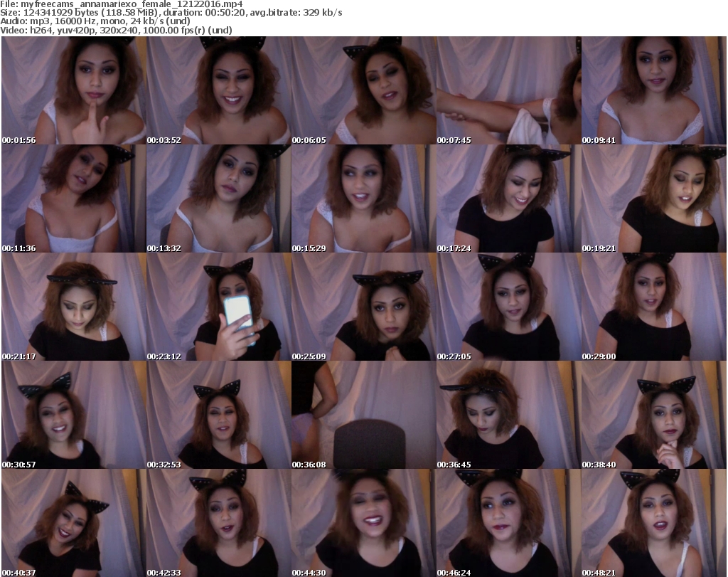
Task: Select the chair frame at 00:36:08
Action: (x=363, y=415)
